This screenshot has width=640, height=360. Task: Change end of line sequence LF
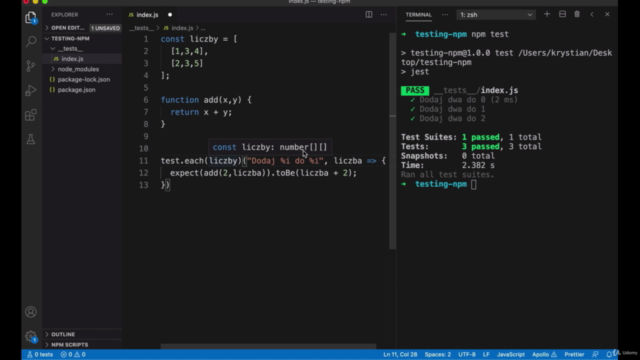[x=486, y=354]
